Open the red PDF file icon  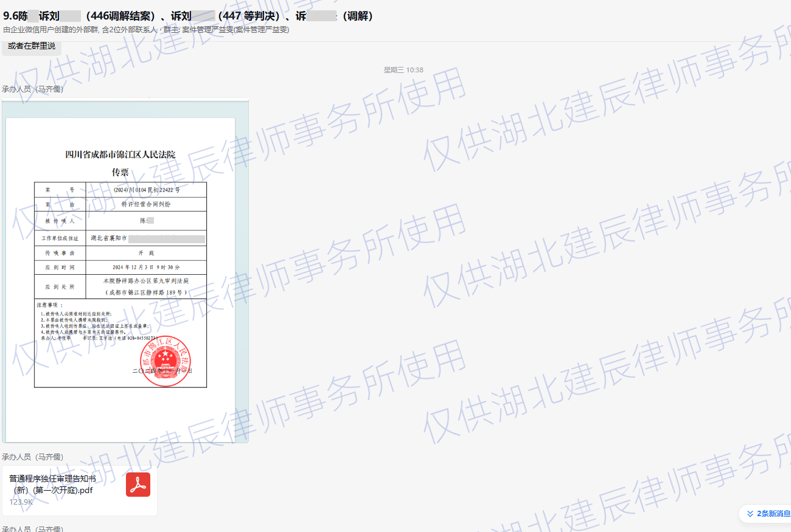[x=138, y=485]
